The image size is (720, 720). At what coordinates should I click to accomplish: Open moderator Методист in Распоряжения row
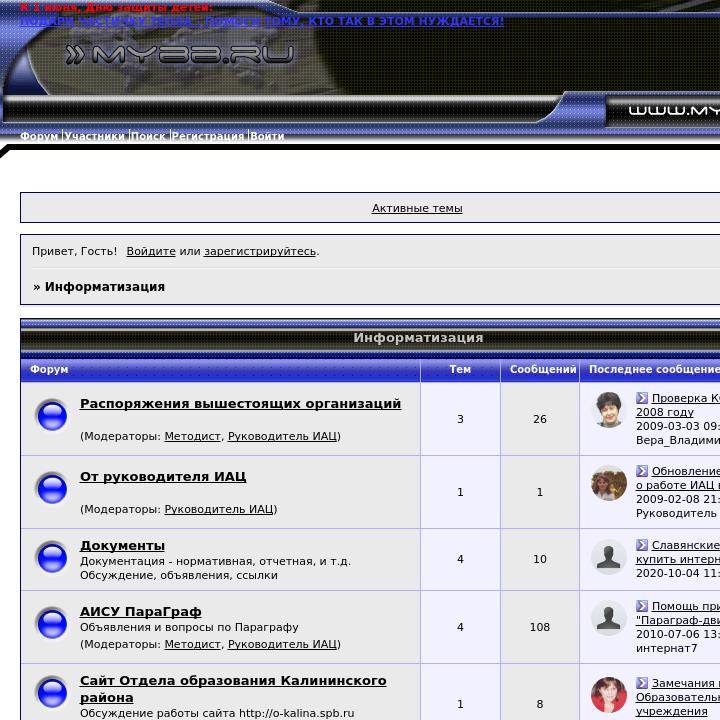point(192,436)
